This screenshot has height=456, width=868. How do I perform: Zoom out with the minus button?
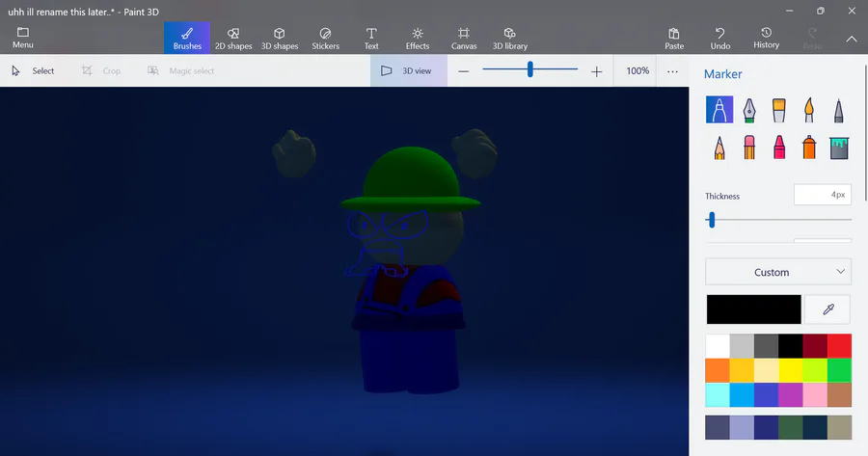463,71
